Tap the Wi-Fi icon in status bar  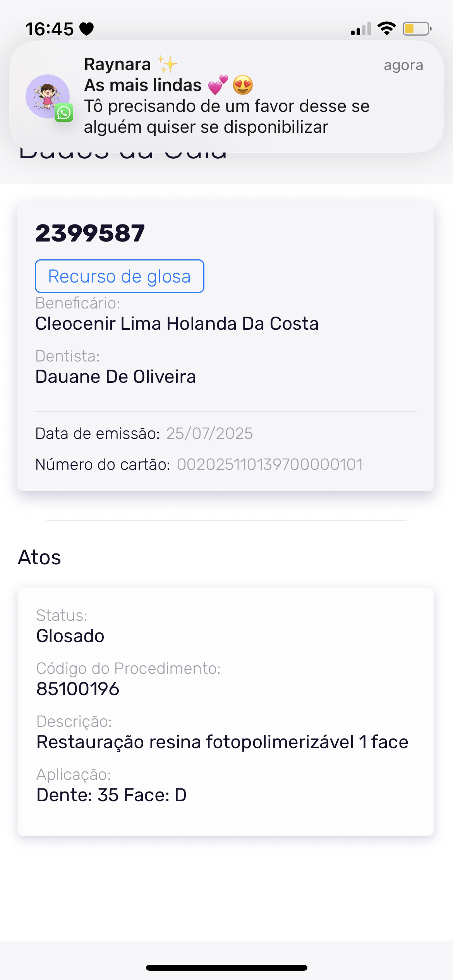pyautogui.click(x=386, y=29)
